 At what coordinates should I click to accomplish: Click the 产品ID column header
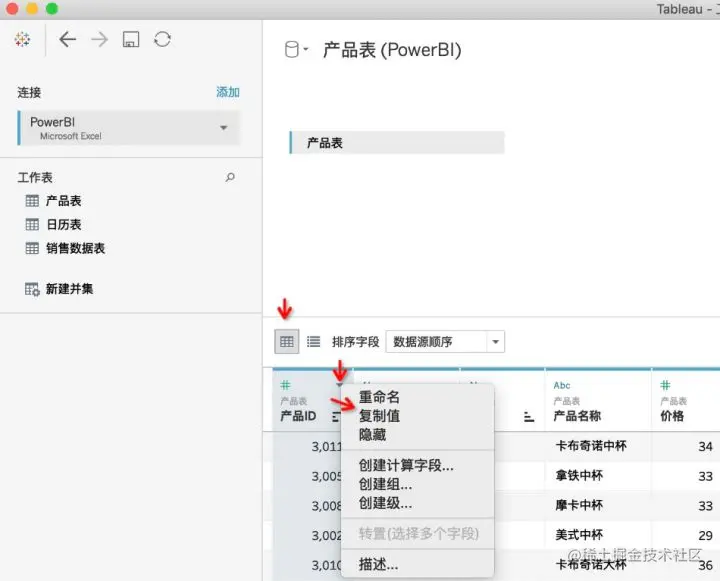pyautogui.click(x=298, y=416)
